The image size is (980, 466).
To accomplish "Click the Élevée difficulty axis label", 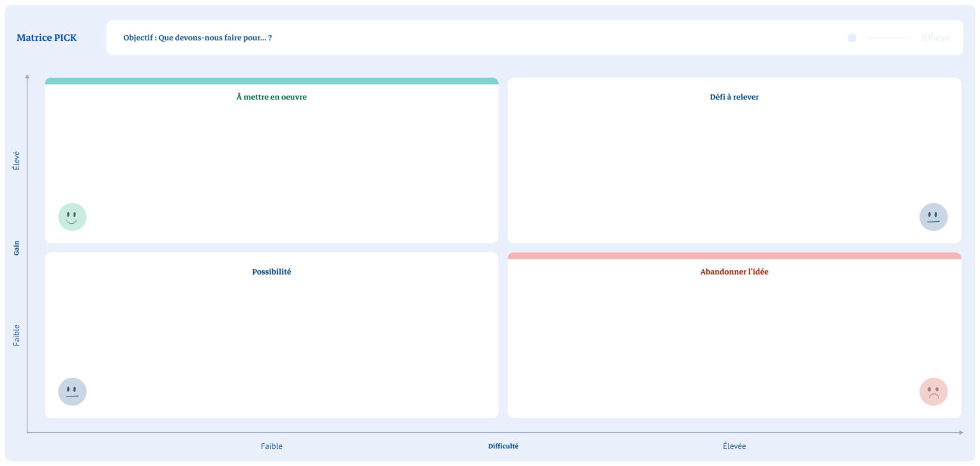I will click(x=734, y=446).
